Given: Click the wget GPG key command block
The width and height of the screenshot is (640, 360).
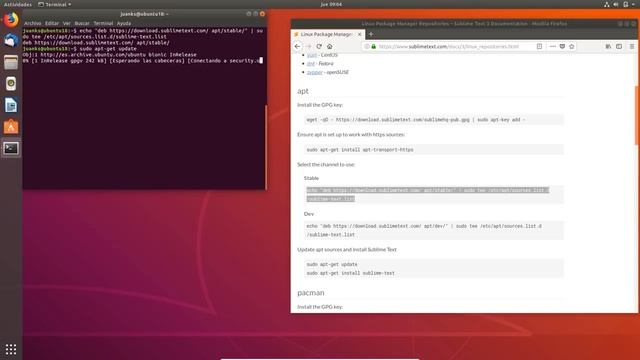Looking at the screenshot, I should click(x=434, y=120).
